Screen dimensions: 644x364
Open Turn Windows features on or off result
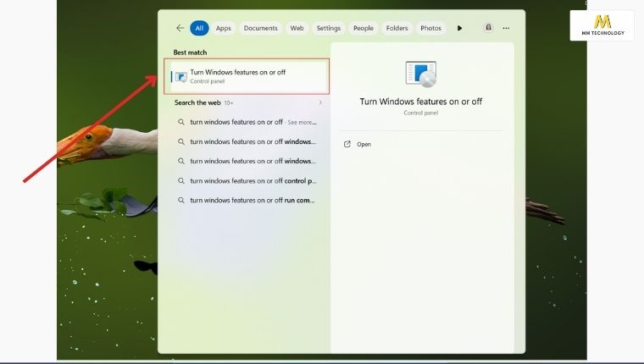point(247,76)
